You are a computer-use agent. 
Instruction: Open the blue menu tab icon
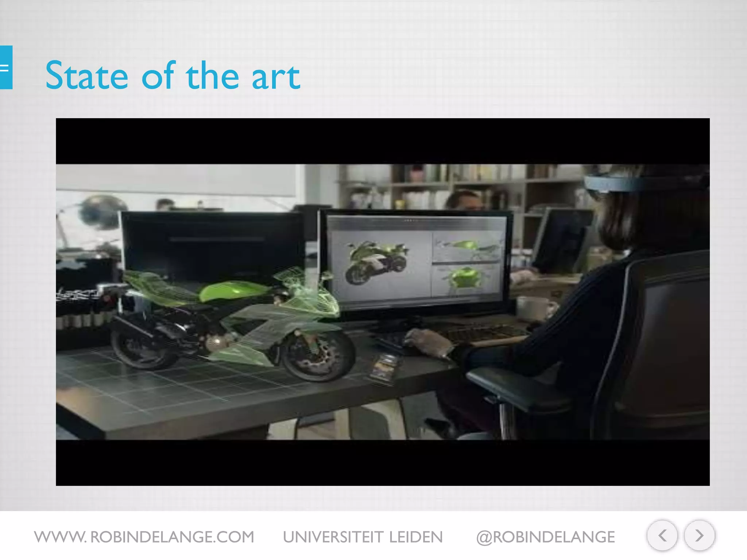coord(6,67)
